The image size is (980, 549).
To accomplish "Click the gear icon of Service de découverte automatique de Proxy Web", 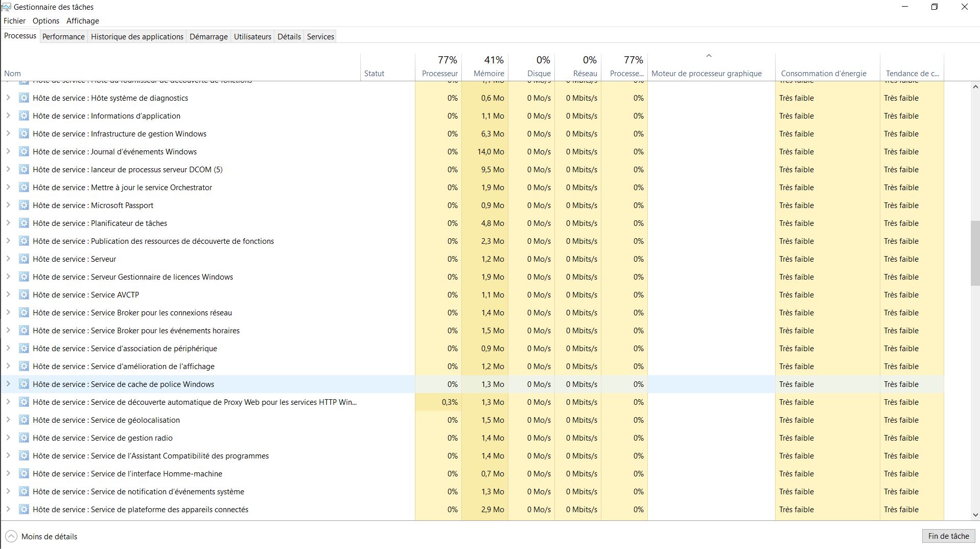I will point(24,402).
